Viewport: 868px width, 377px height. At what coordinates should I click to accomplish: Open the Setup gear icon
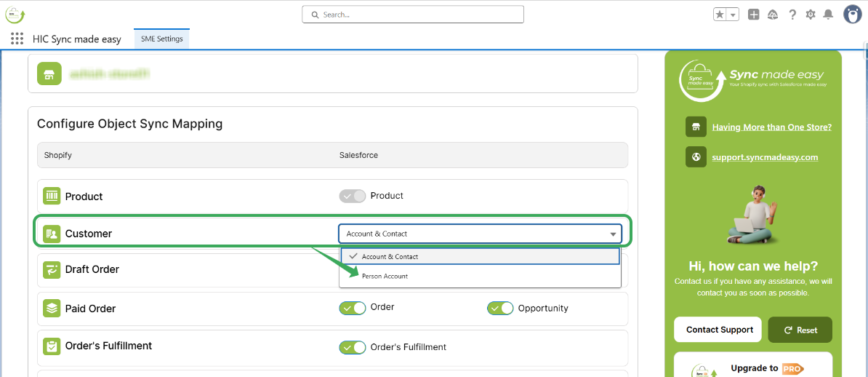811,15
